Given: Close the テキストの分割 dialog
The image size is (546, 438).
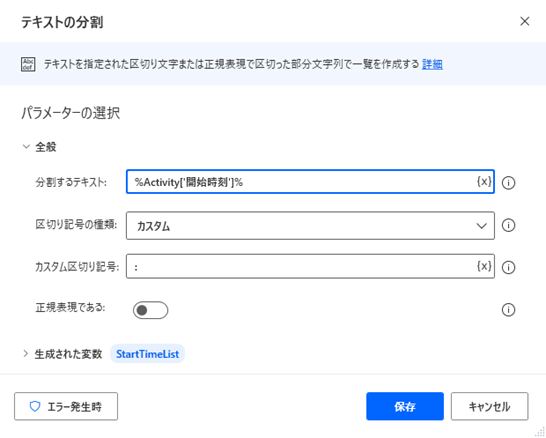Looking at the screenshot, I should pyautogui.click(x=524, y=22).
